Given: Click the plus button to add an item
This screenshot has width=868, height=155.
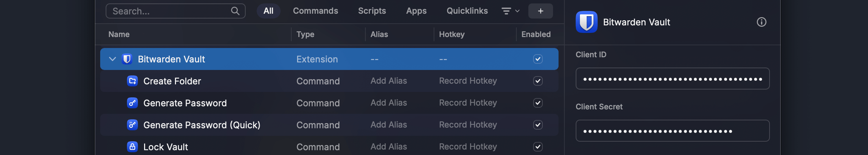Looking at the screenshot, I should [x=540, y=11].
